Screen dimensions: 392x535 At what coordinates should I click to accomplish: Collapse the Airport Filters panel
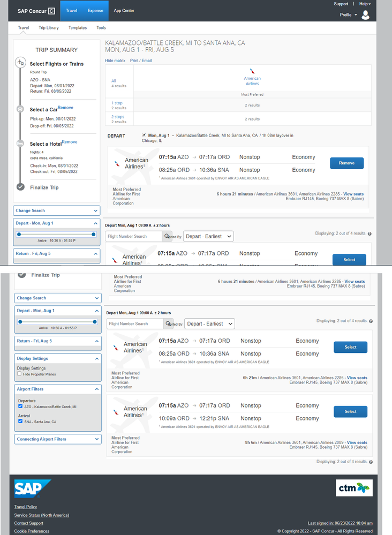(96, 389)
